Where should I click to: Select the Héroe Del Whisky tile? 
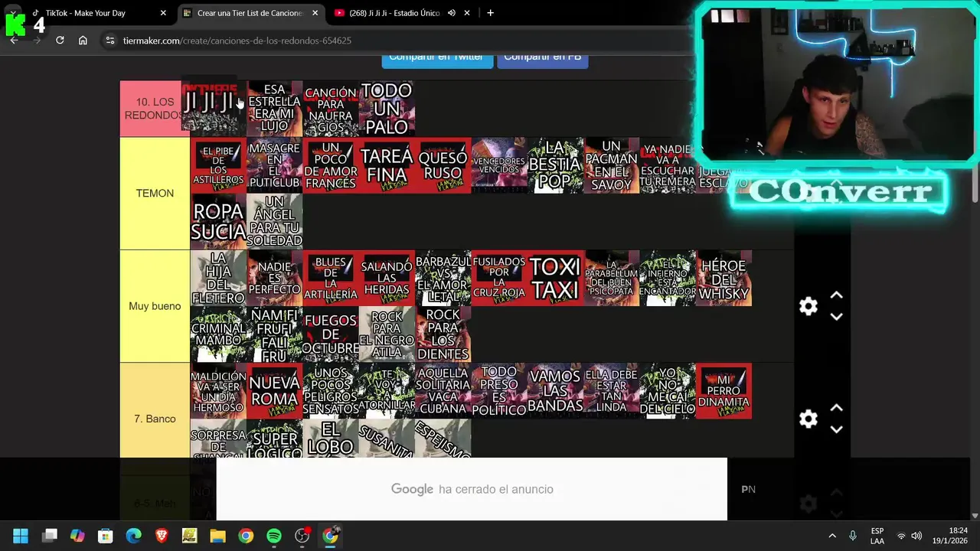coord(724,278)
